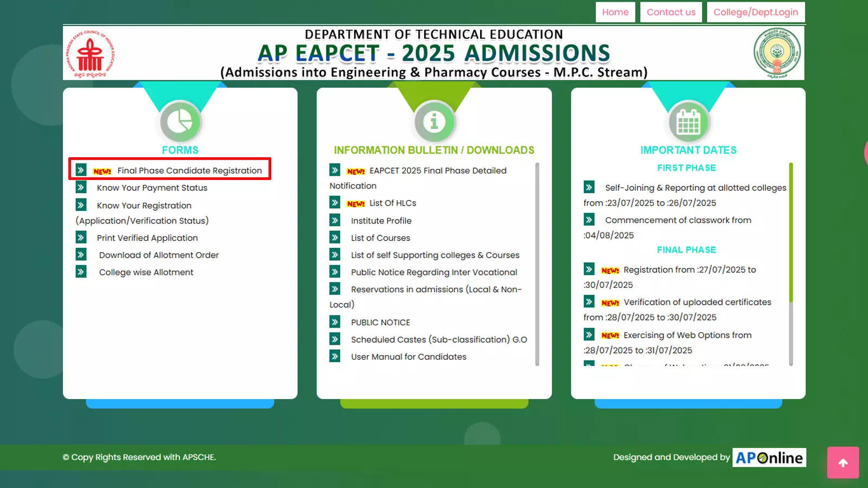Screen dimensions: 868x488
Task: Open Final Phase Candidate Registration link
Action: (x=189, y=171)
